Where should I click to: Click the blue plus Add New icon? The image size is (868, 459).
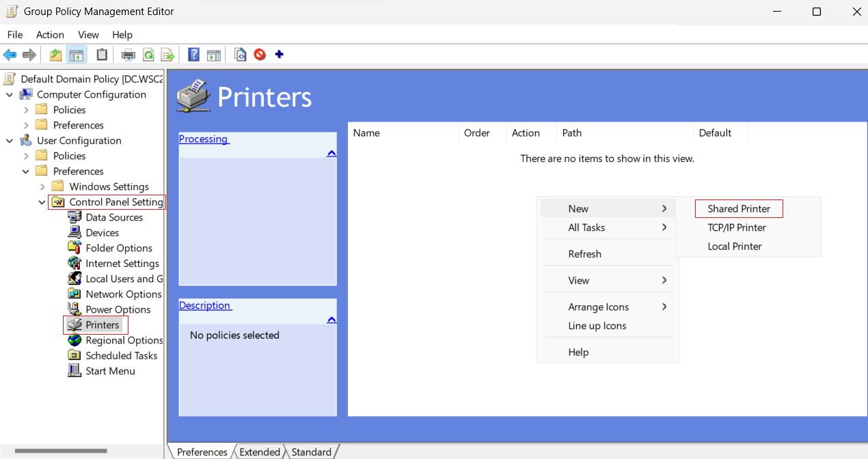tap(280, 55)
